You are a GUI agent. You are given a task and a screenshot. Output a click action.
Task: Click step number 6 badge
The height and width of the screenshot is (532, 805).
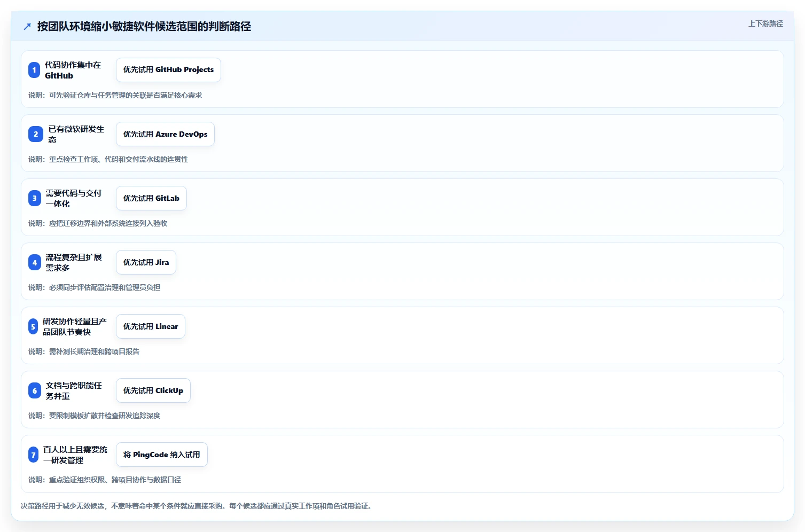tap(35, 390)
